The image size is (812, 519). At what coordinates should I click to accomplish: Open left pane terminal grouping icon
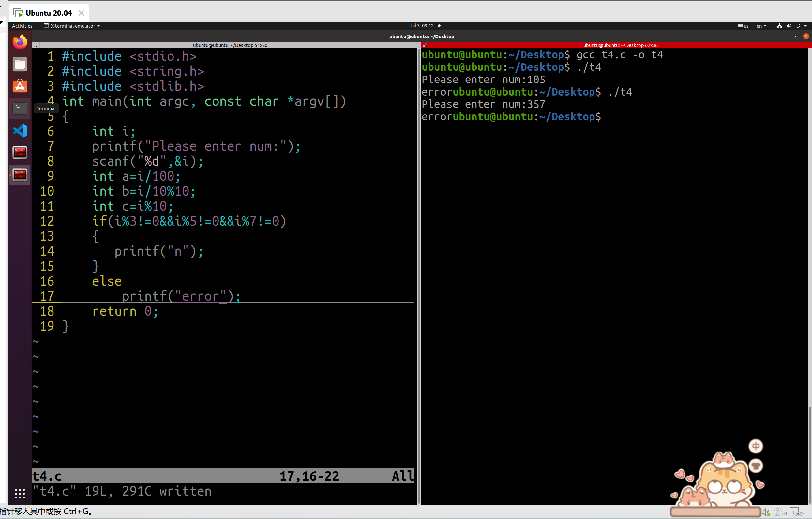point(35,45)
